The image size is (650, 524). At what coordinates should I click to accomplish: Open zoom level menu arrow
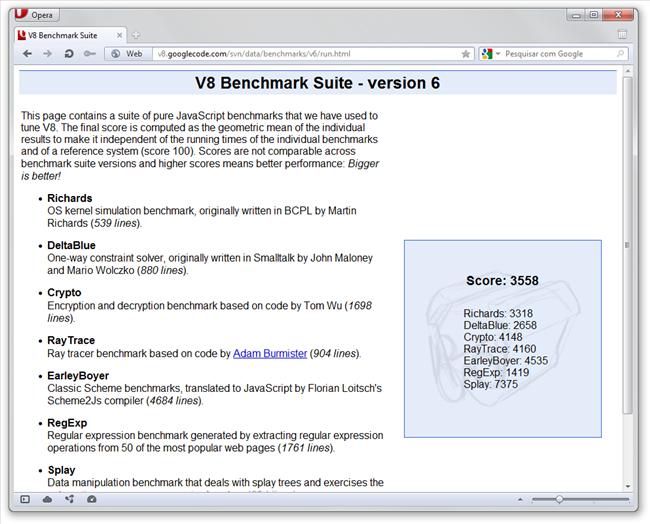[x=520, y=500]
